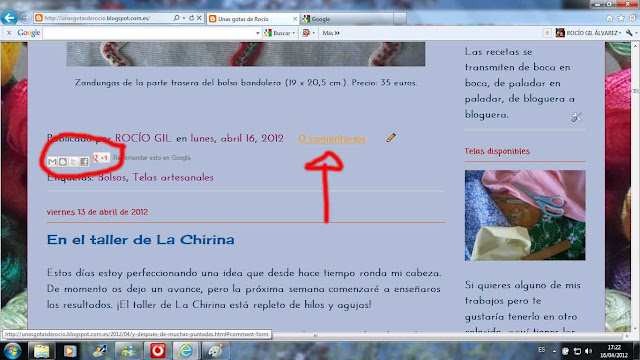Close the Unas gotas de Rocío tab

(x=295, y=19)
